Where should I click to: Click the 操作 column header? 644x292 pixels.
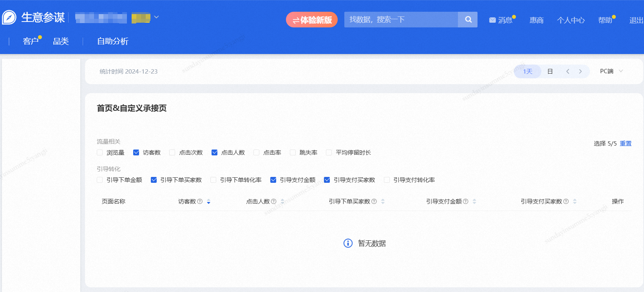[x=618, y=201]
